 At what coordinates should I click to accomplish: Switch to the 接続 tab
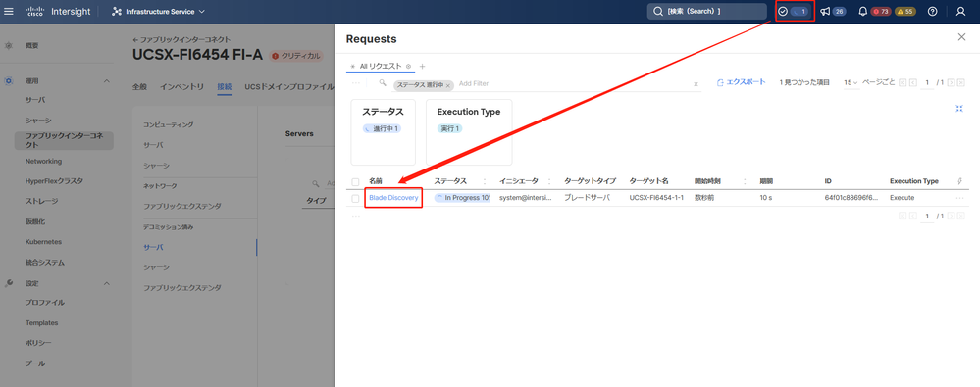coord(225,87)
